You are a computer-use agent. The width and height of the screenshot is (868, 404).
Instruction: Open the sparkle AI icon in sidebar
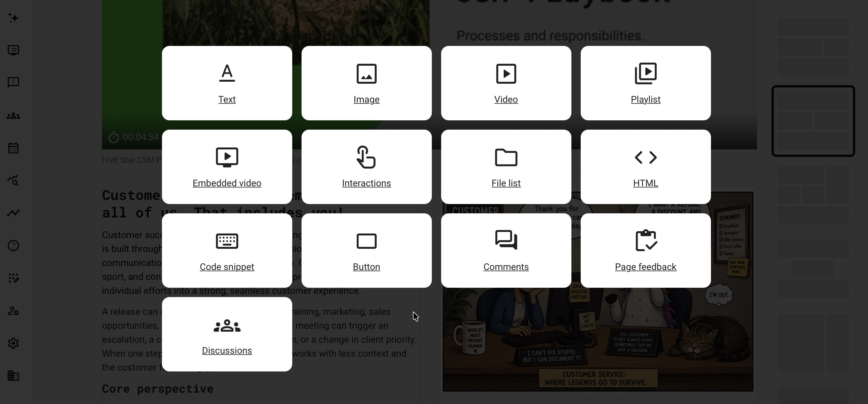(13, 18)
